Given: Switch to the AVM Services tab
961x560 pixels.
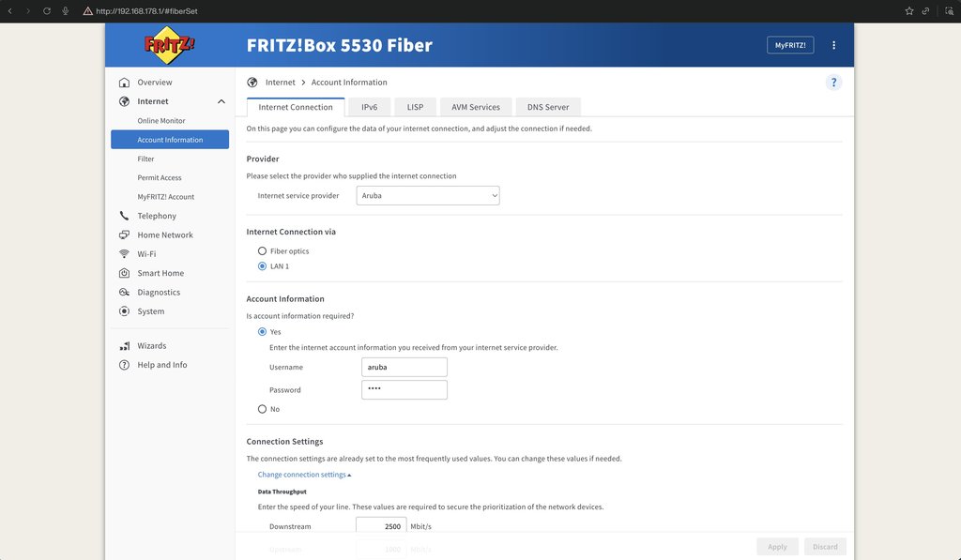Looking at the screenshot, I should pos(476,107).
